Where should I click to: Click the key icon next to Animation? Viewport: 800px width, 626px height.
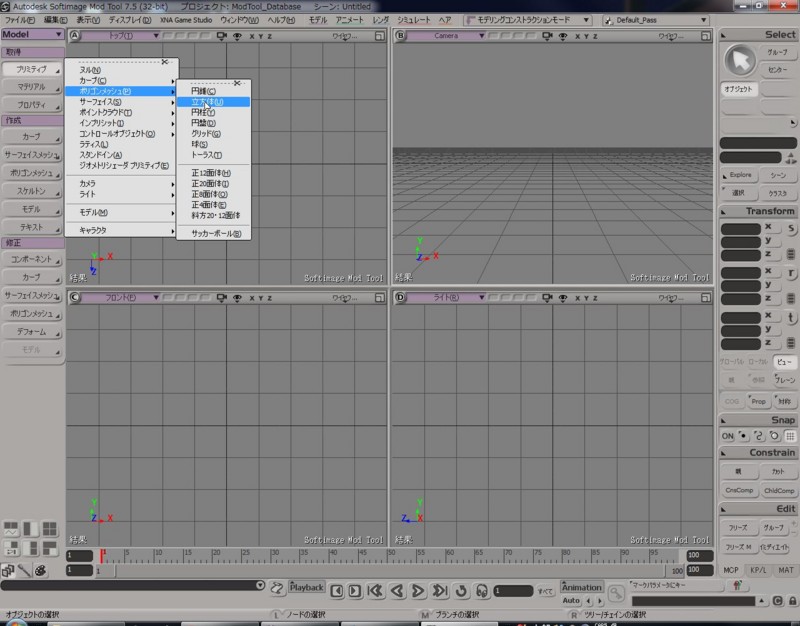pos(616,593)
